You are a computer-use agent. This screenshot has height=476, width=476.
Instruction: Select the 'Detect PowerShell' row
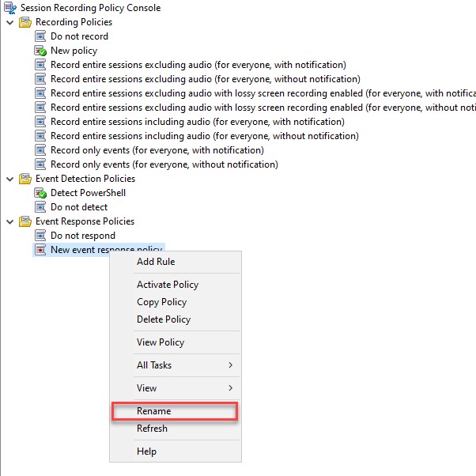coord(88,193)
